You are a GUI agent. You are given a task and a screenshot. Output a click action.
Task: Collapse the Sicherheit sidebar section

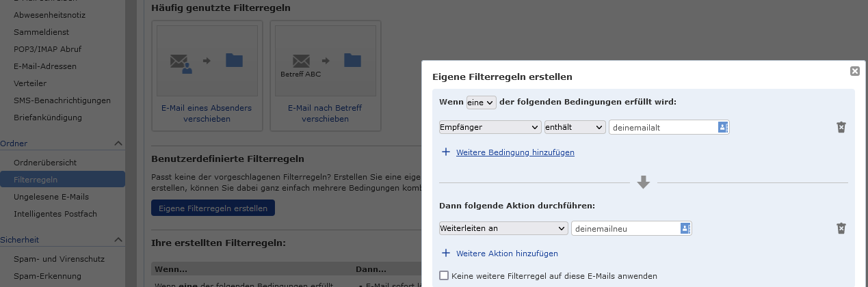pos(118,240)
